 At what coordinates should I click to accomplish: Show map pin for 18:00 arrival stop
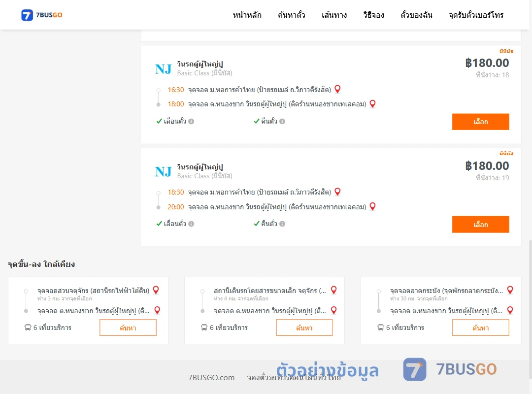(x=372, y=104)
